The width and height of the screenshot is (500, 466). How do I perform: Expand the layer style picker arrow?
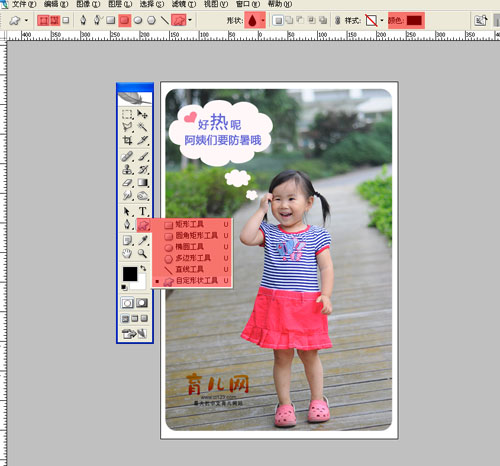(382, 21)
